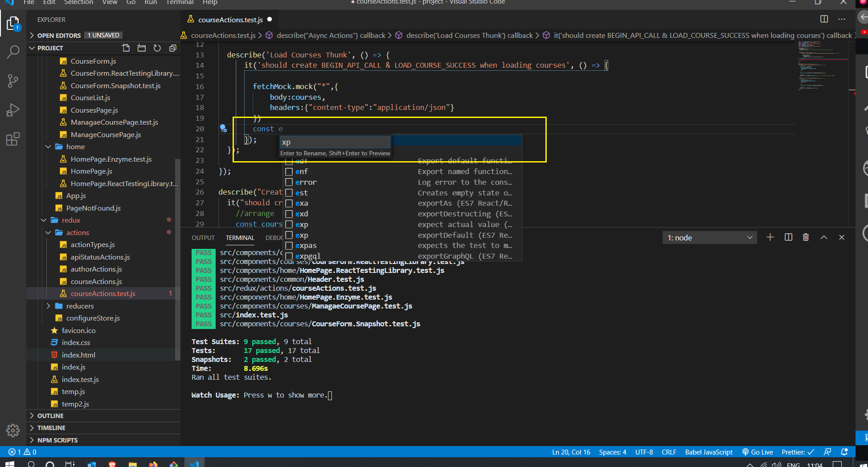
Task: Kill the terminal with trash icon
Action: click(806, 237)
